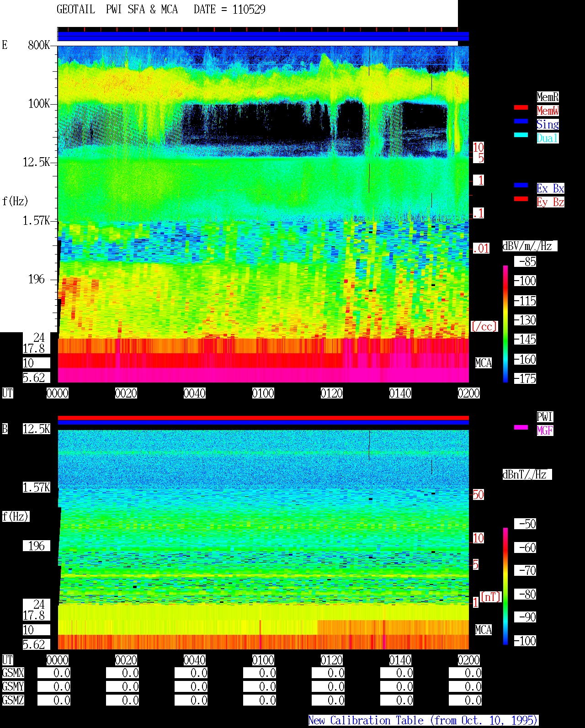Select the Dual legend label
Screen dimensions: 585x728
[x=548, y=138]
